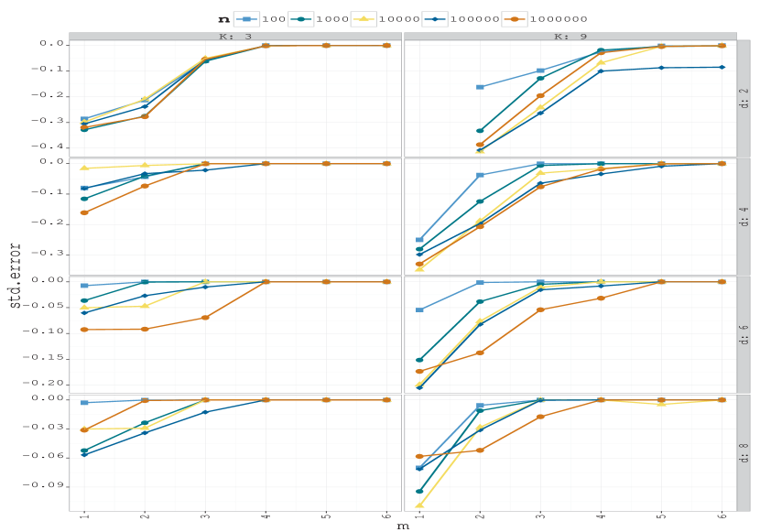
Task: Click y-axis tick "-0.3" in the d: 4 row
Action: coord(48,254)
